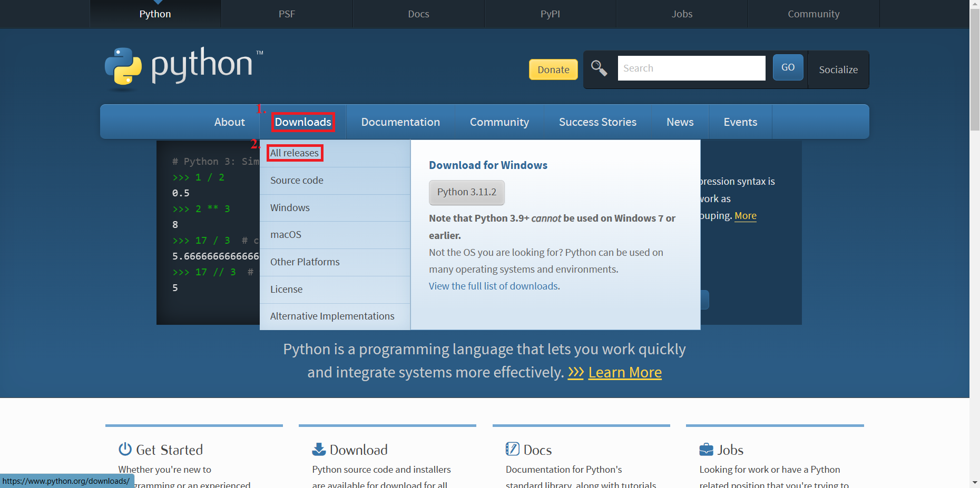
Task: Click the Download for Windows heading
Action: [488, 165]
